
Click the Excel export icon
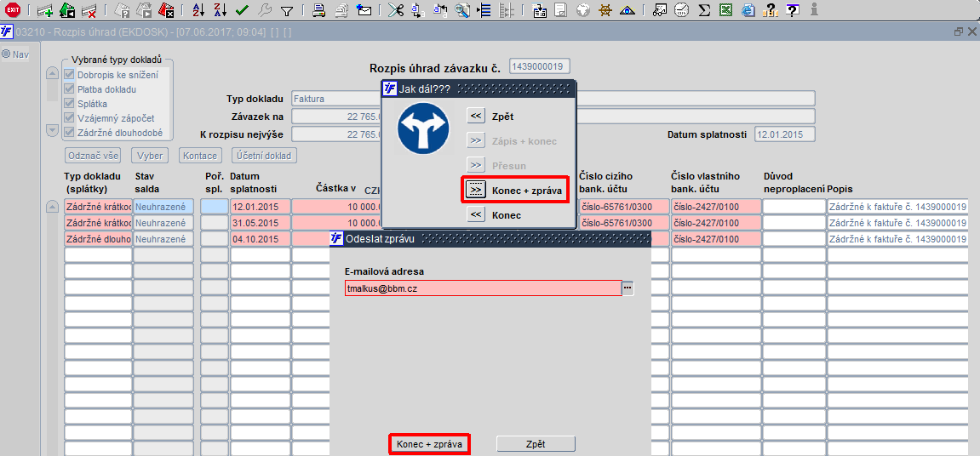[725, 10]
